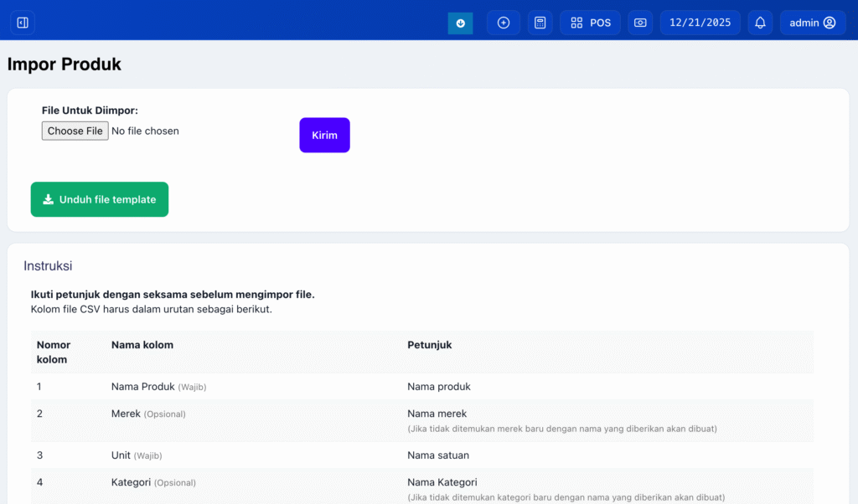Click the teal download arrow icon
This screenshot has width=858, height=504.
pos(460,23)
